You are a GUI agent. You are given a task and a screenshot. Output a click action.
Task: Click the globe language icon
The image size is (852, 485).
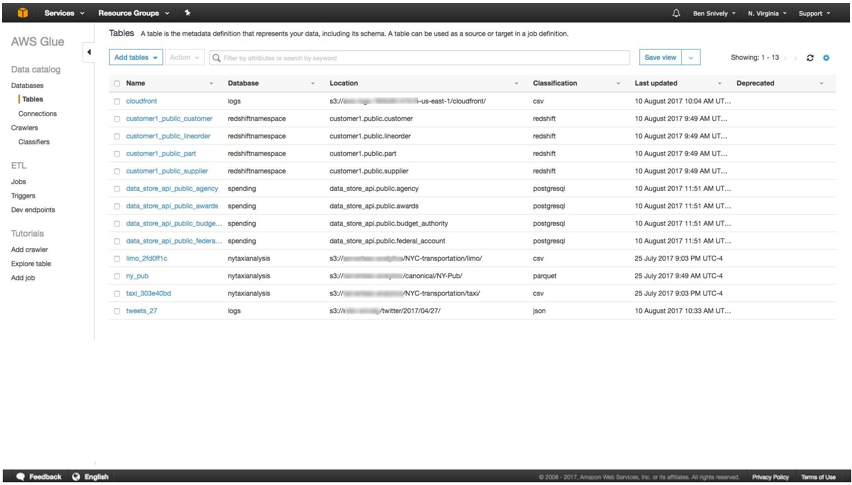(76, 477)
